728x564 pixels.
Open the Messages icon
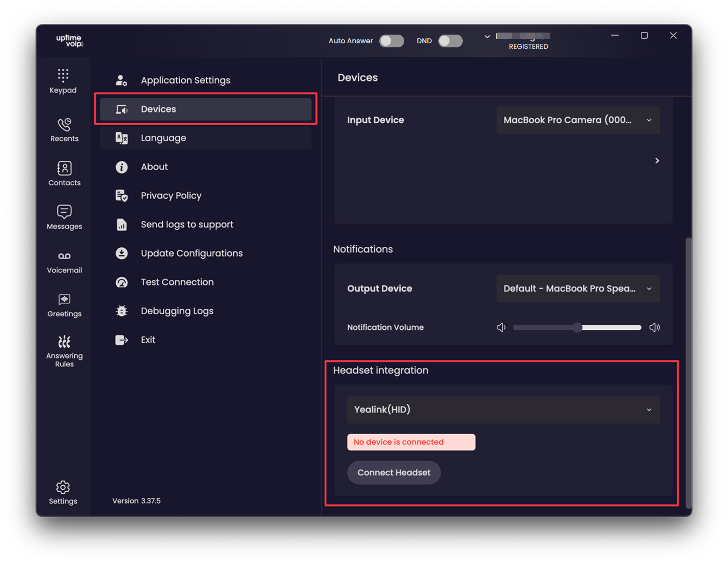(x=64, y=212)
